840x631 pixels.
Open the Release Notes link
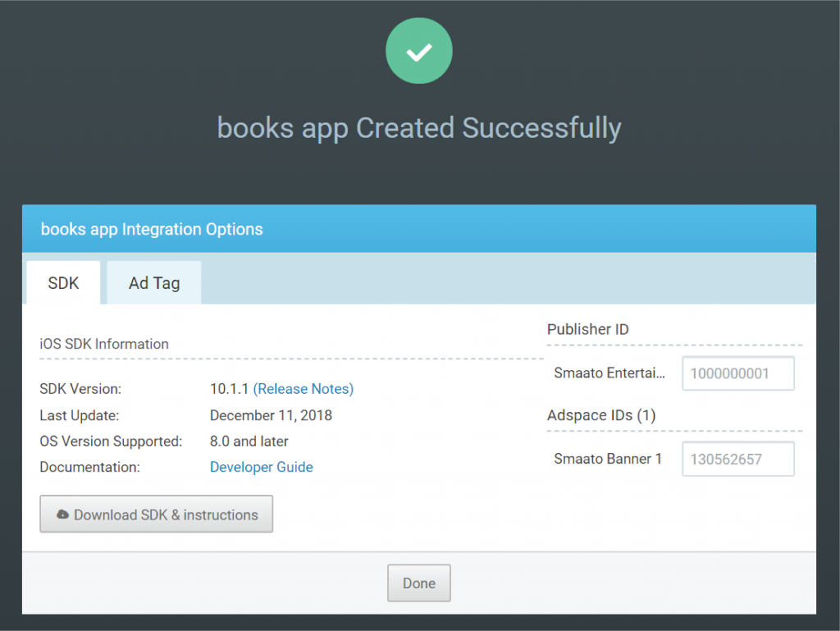pyautogui.click(x=304, y=389)
